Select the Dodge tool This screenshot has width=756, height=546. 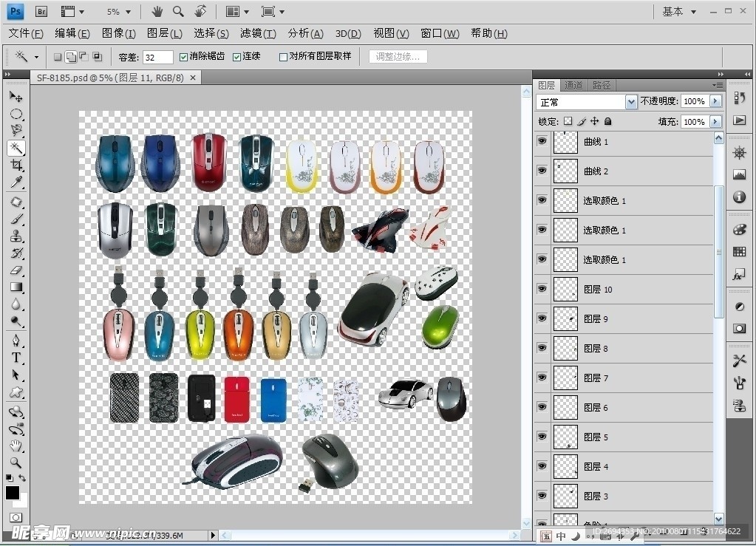(x=16, y=321)
